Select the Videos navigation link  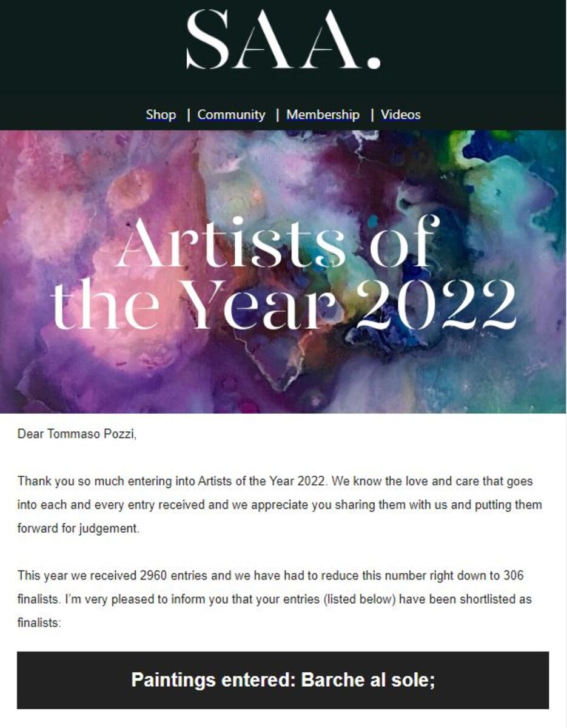400,115
